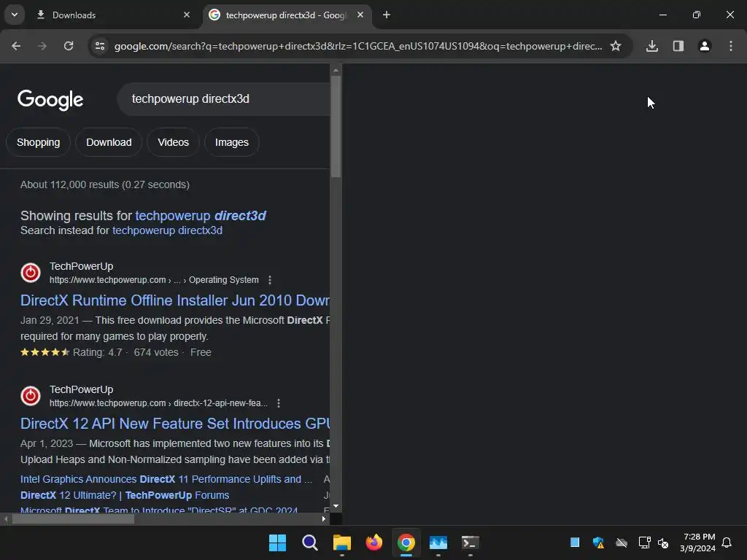Open the tab search dropdown arrow
This screenshot has height=560, width=747.
[x=15, y=15]
